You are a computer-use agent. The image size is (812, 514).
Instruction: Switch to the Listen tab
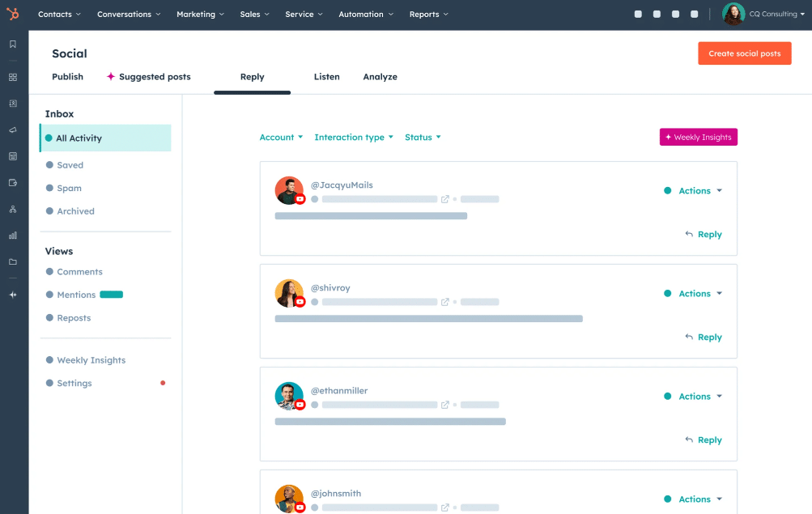click(x=326, y=77)
